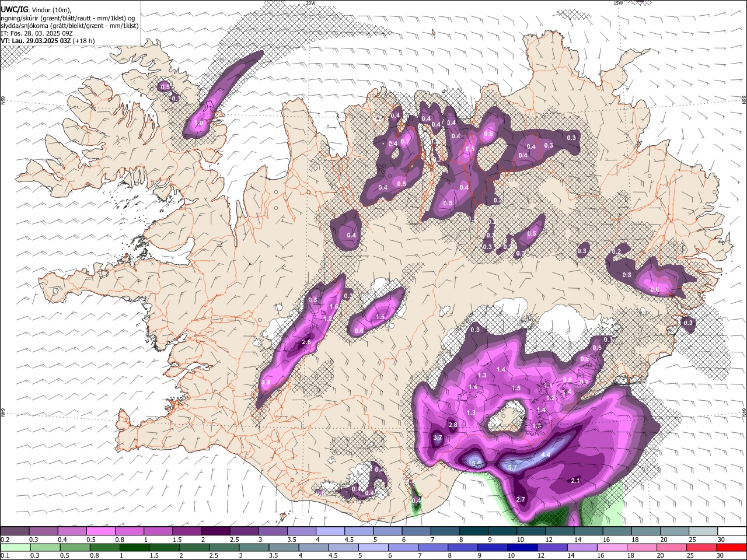747x560 pixels.
Task: Click the dark teal 8–9 swatch in the snow legend
Action: [x=474, y=531]
